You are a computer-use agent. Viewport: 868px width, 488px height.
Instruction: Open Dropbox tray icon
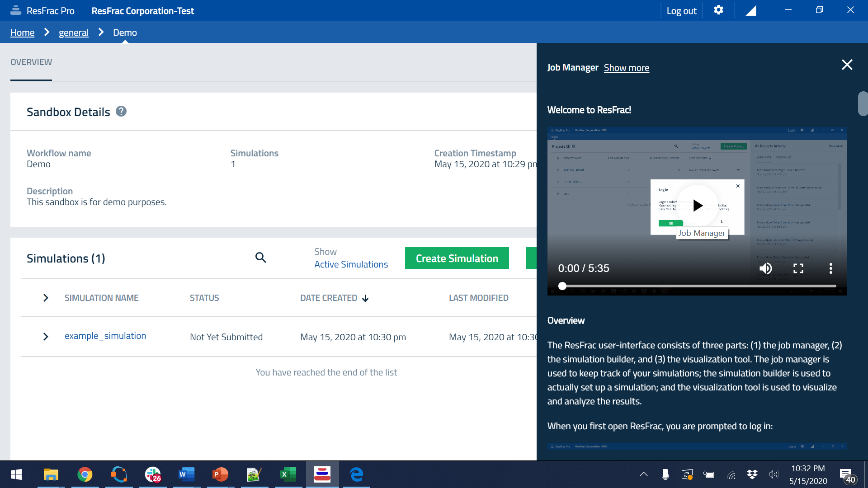tap(752, 474)
